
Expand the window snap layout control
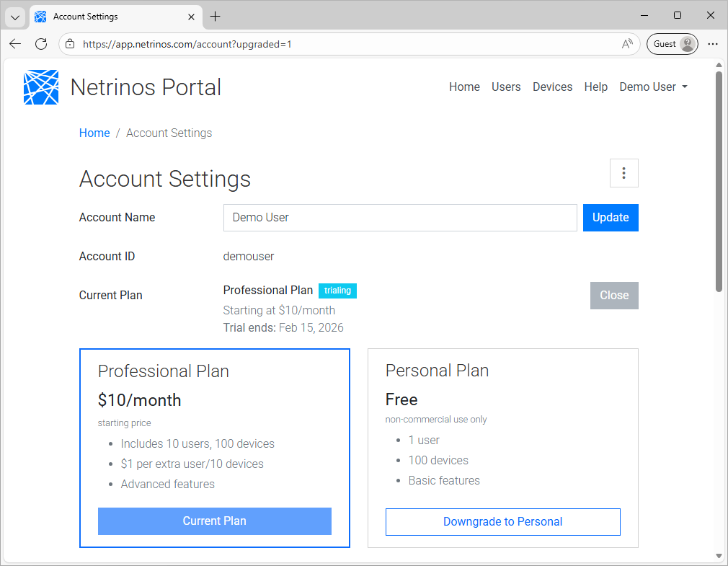click(678, 15)
